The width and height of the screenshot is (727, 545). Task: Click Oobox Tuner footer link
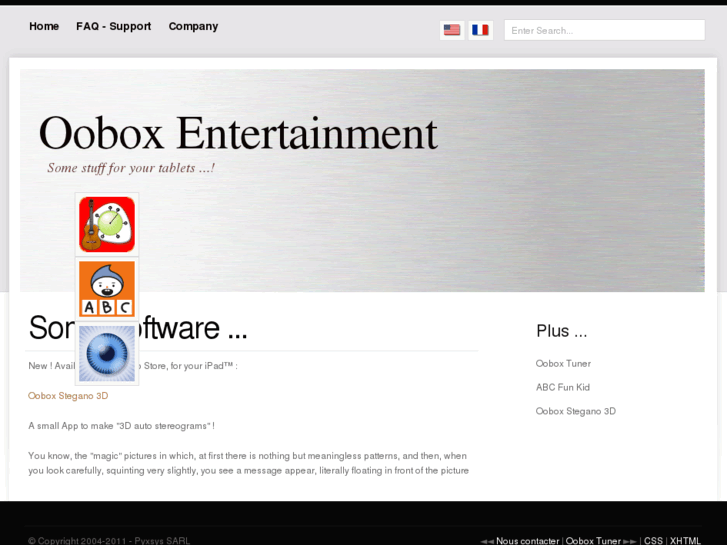point(593,541)
